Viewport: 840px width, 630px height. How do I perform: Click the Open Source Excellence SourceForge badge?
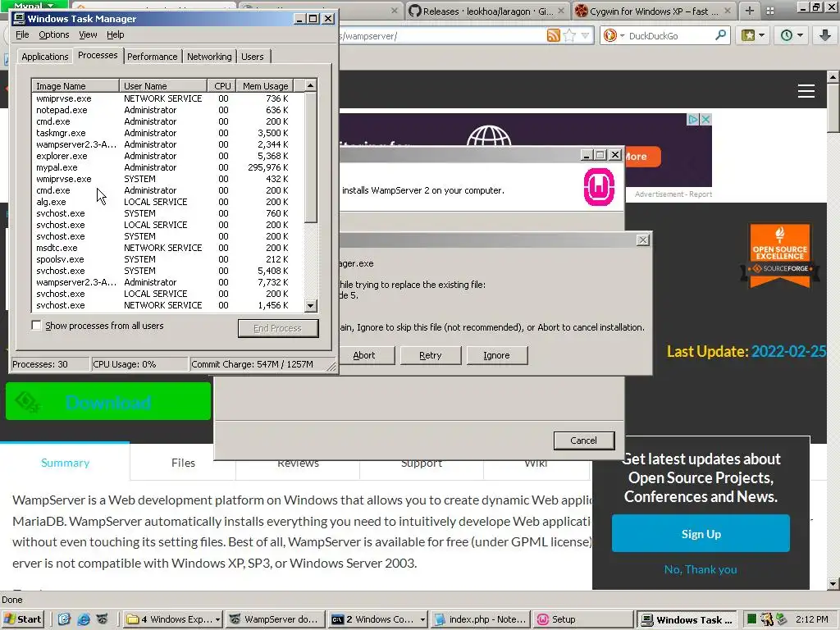coord(780,256)
